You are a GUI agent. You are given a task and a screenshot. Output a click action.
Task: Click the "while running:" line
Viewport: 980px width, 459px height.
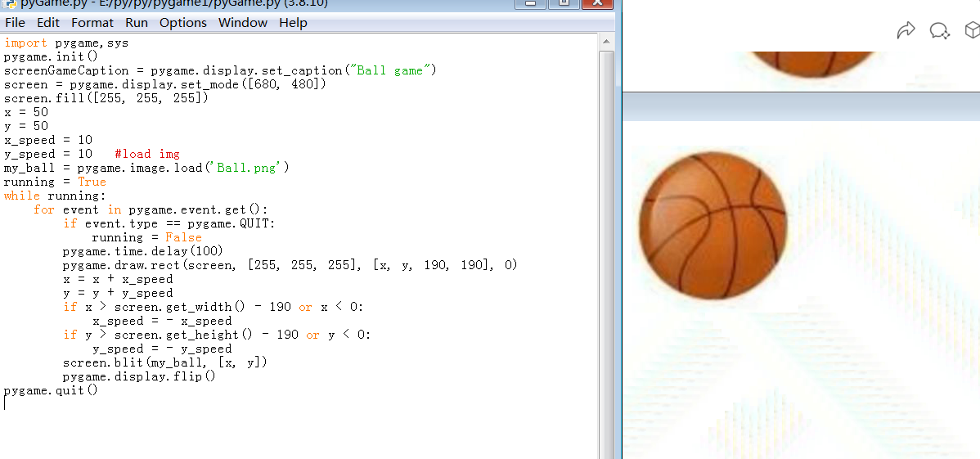click(x=55, y=196)
